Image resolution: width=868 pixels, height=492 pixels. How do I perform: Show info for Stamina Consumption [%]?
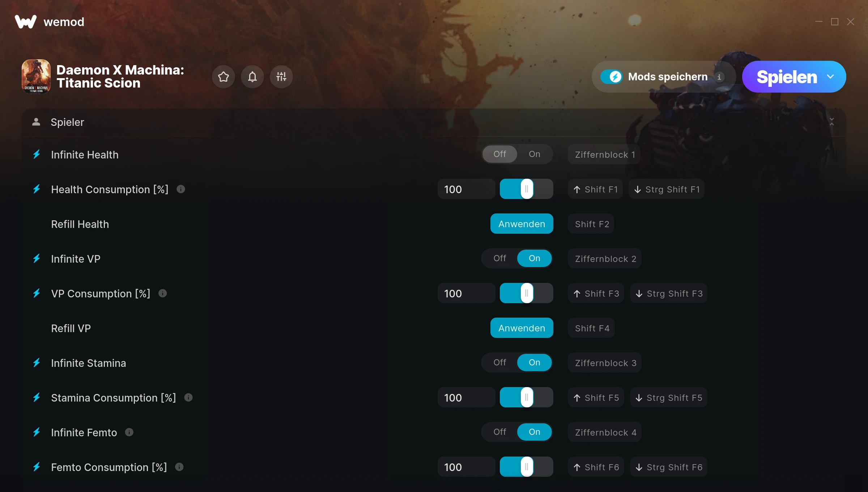[188, 398]
